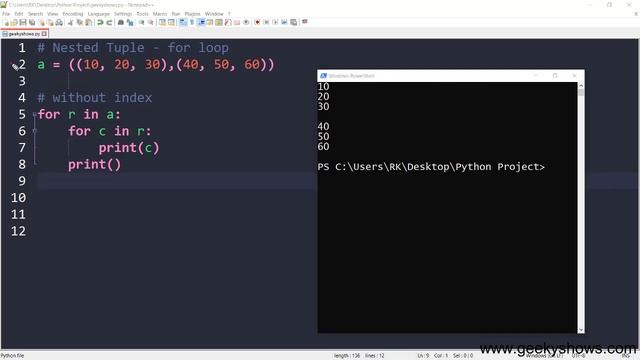Open the View menu
Screen dimensions: 640x360
point(52,14)
